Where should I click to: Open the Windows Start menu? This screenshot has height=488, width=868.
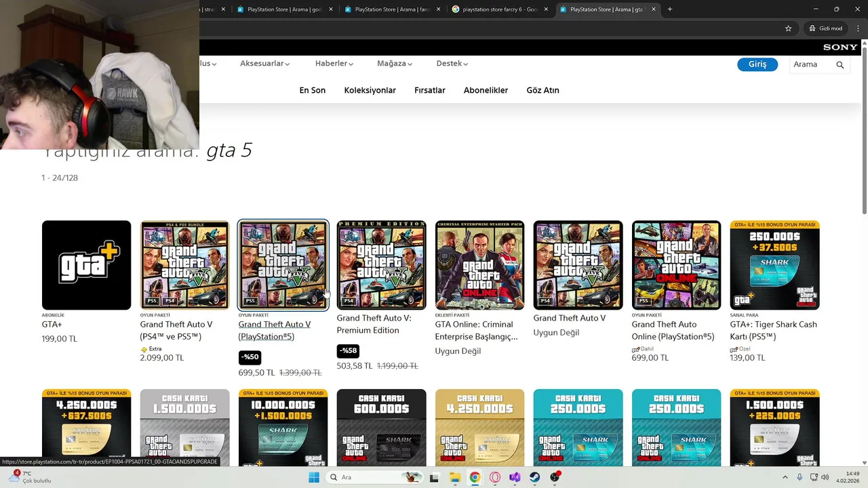point(314,477)
